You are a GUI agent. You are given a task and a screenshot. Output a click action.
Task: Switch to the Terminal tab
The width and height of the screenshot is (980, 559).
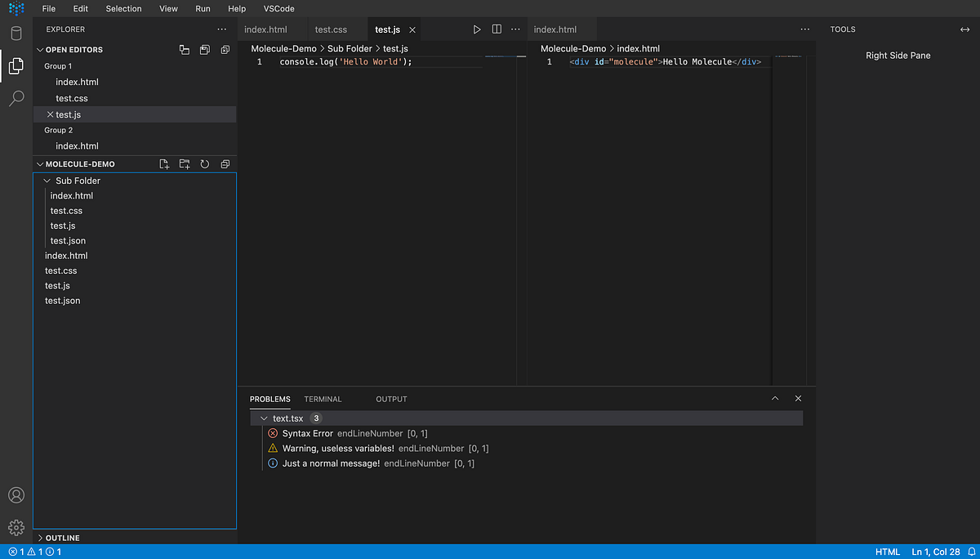click(323, 399)
